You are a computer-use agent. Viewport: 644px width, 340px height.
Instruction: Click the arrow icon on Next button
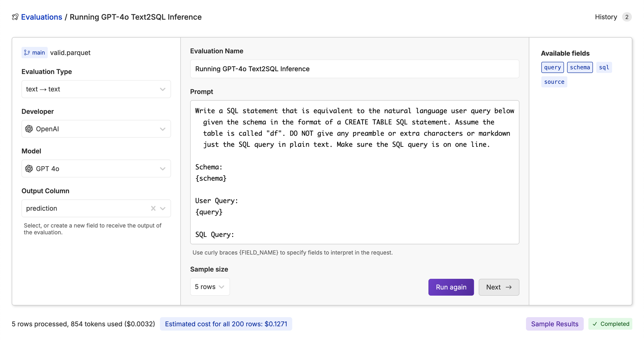point(508,287)
